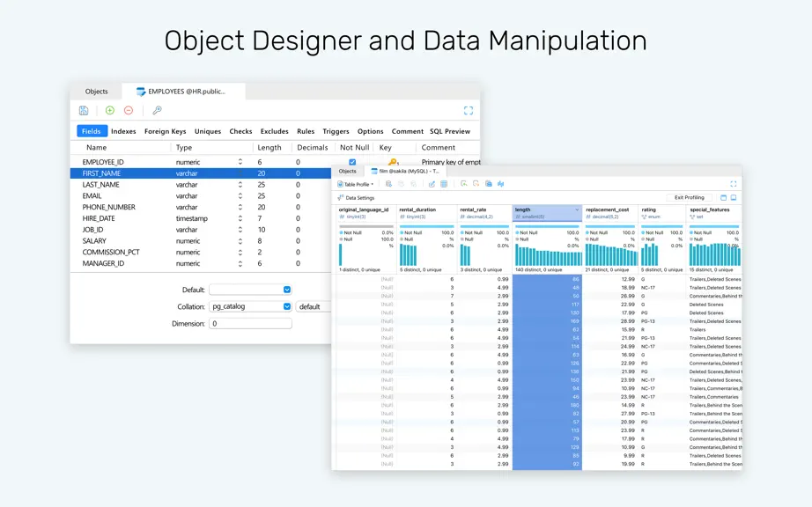Click the bottom-pane layout icon beside Exit Profiling
The height and width of the screenshot is (507, 812).
(x=734, y=198)
